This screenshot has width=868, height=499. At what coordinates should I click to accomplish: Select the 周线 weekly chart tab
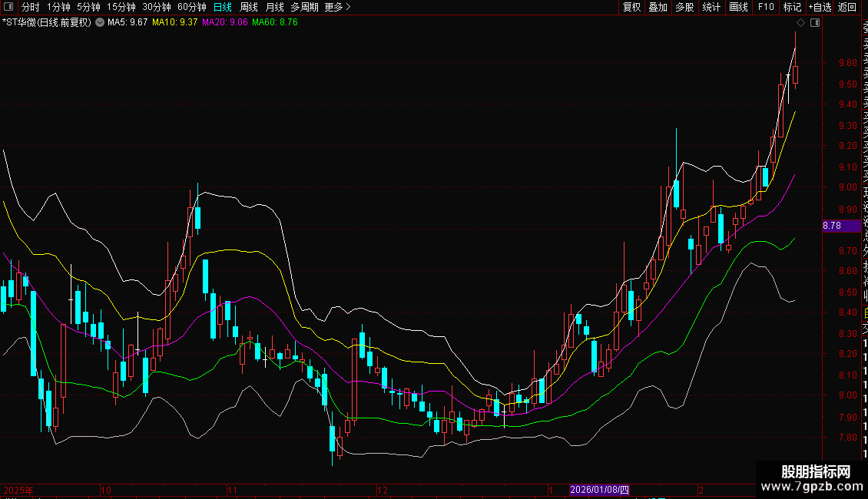click(x=249, y=7)
